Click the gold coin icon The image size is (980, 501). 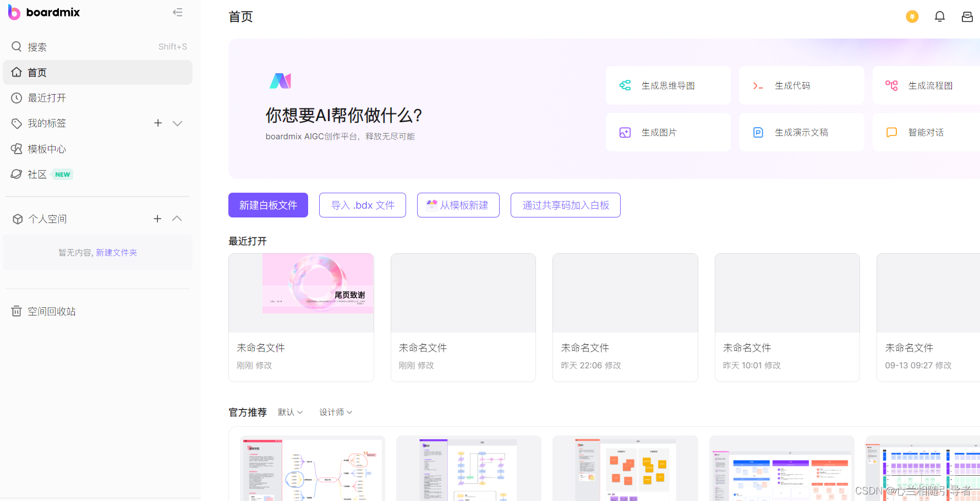912,17
